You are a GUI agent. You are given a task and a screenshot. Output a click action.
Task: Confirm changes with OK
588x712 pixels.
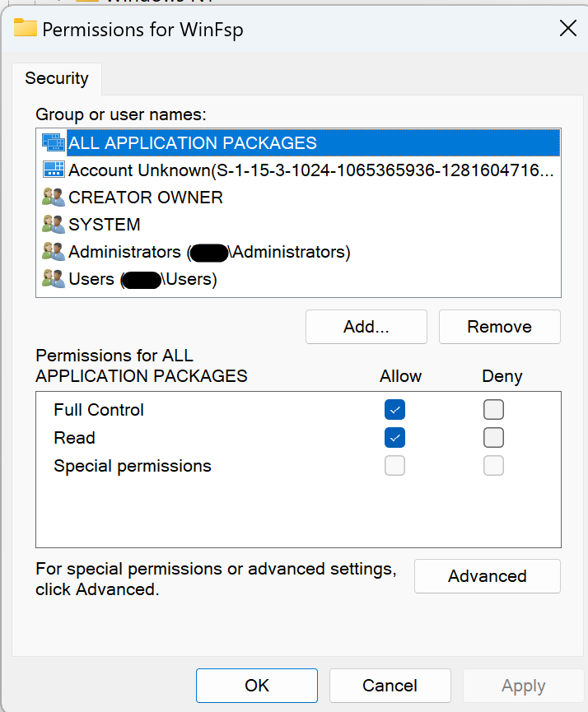click(256, 685)
